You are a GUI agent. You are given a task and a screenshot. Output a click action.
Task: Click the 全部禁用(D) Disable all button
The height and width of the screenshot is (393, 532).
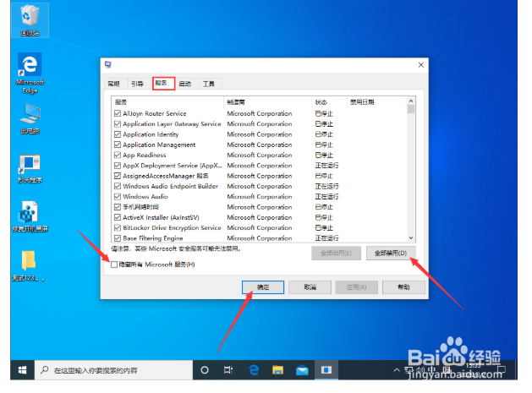coord(391,254)
